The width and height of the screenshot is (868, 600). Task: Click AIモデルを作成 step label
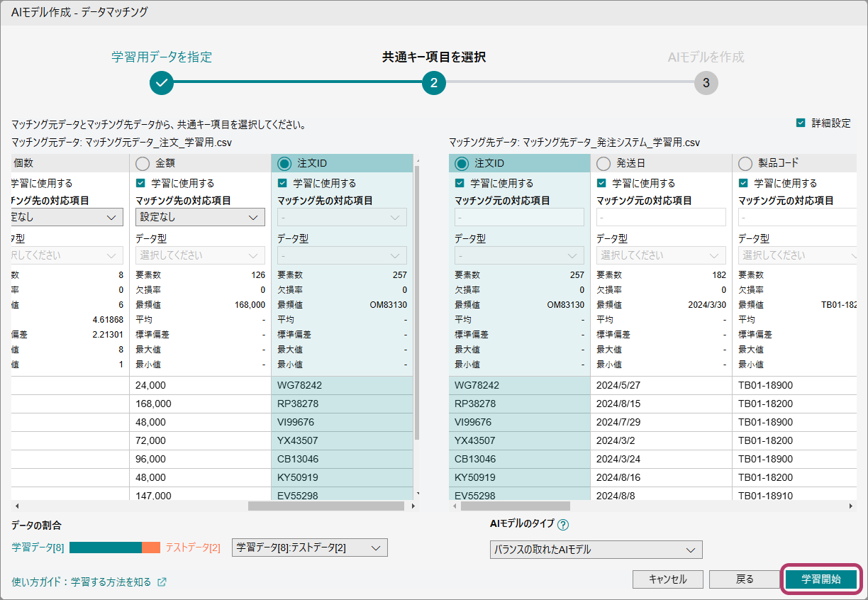[x=706, y=57]
